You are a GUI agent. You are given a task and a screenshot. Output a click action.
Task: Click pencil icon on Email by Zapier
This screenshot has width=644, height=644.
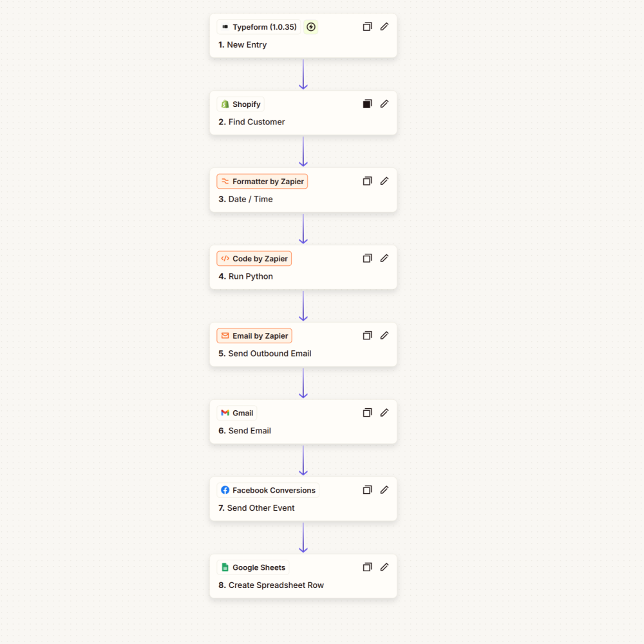[x=384, y=336]
